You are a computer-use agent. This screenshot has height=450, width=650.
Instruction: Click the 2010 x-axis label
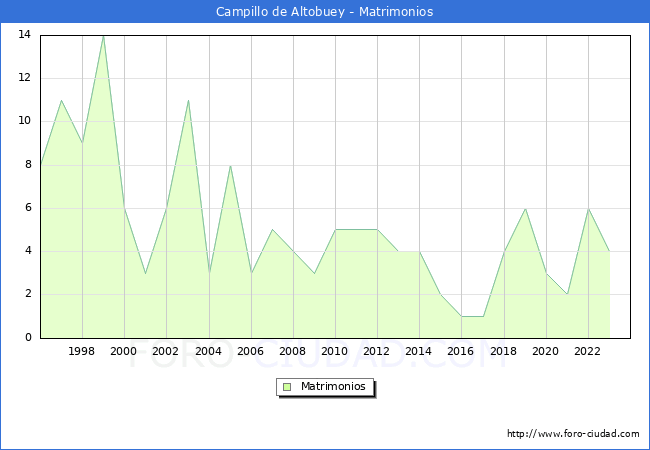[335, 351]
